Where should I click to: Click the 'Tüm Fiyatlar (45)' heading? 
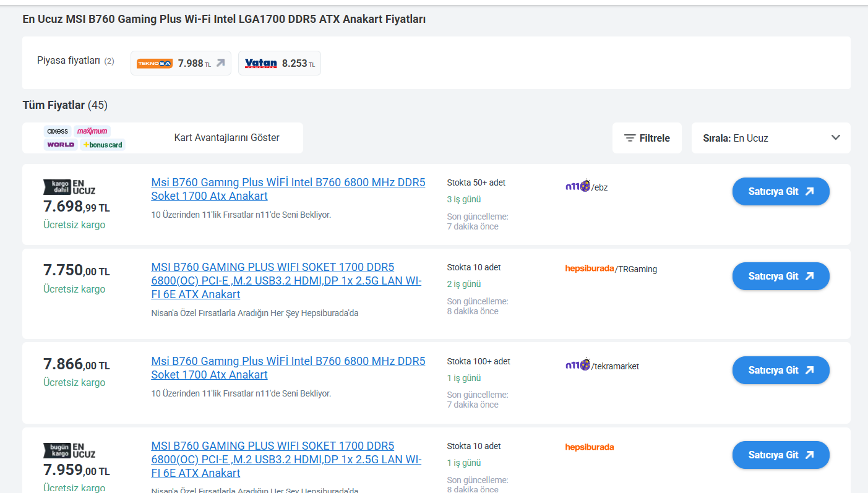coord(65,105)
